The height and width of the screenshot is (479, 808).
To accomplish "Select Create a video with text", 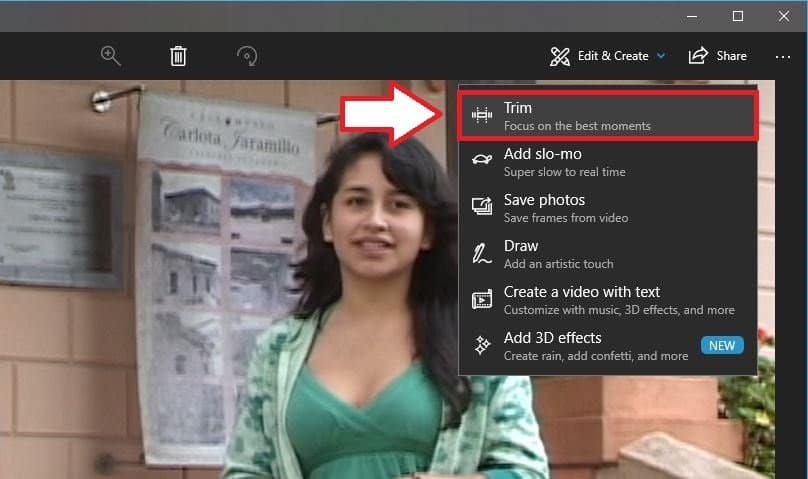I will pyautogui.click(x=608, y=300).
